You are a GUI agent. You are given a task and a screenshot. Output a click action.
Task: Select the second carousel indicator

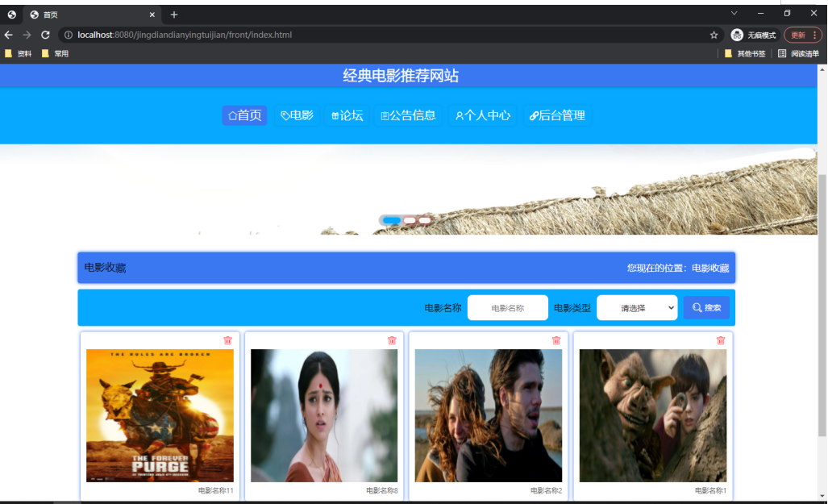click(410, 220)
